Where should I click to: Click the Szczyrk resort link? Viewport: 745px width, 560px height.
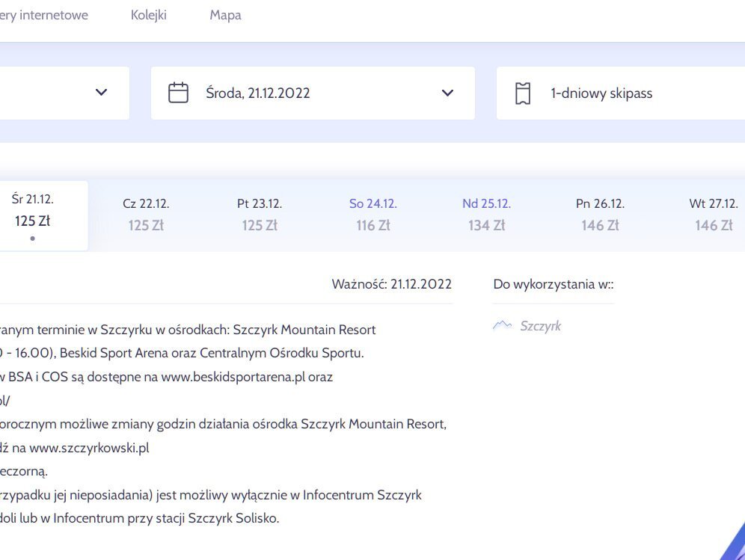coord(540,326)
